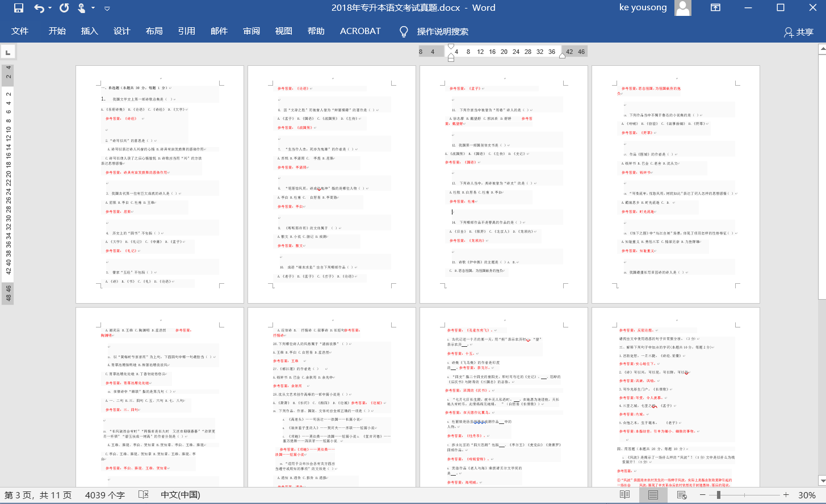
Task: Click the lightbulb Tell Me icon
Action: click(x=404, y=31)
